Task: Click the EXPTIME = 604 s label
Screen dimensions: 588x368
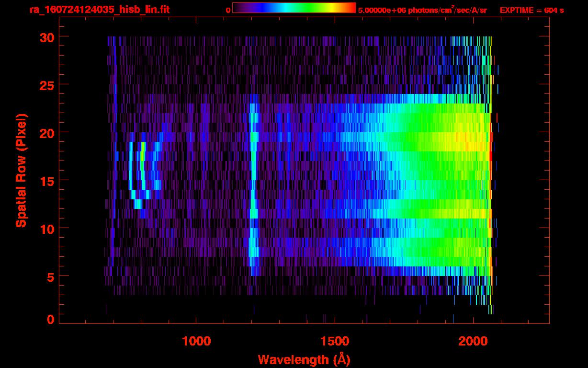Action: click(x=531, y=10)
